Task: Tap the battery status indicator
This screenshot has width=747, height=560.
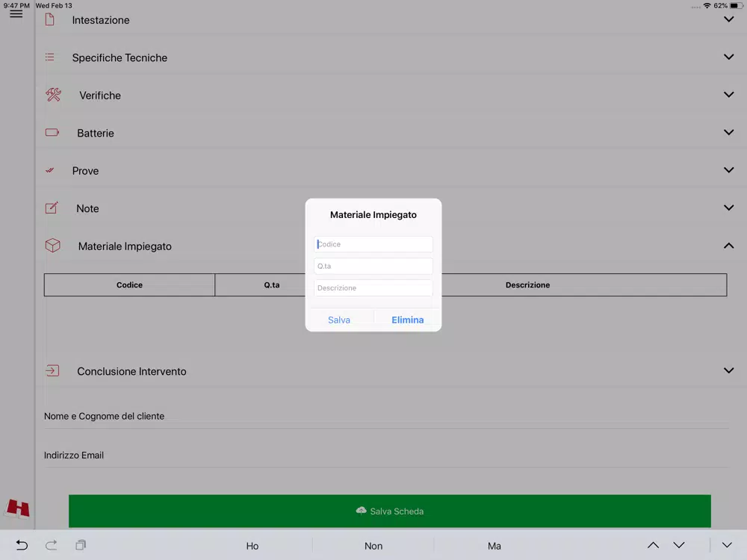Action: (x=736, y=6)
